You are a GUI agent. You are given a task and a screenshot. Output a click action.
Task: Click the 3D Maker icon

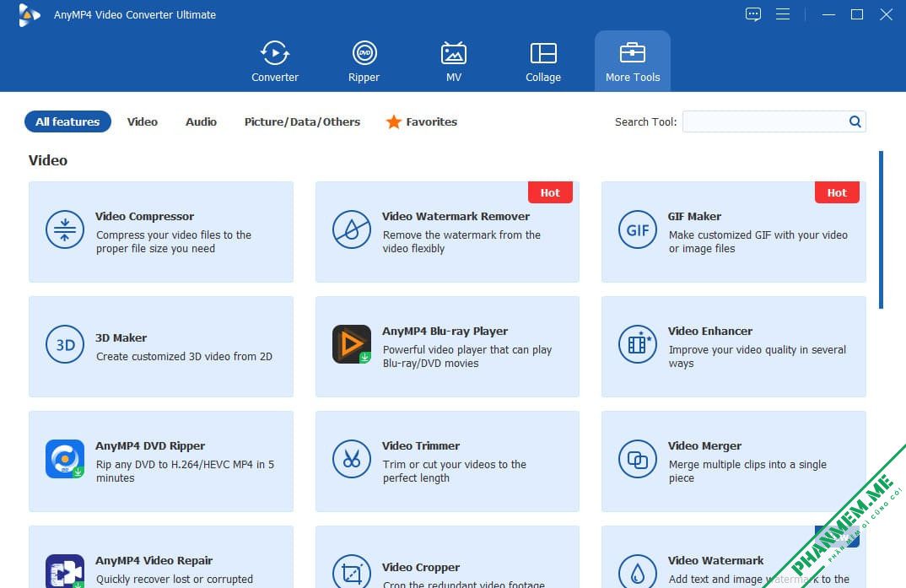point(65,344)
